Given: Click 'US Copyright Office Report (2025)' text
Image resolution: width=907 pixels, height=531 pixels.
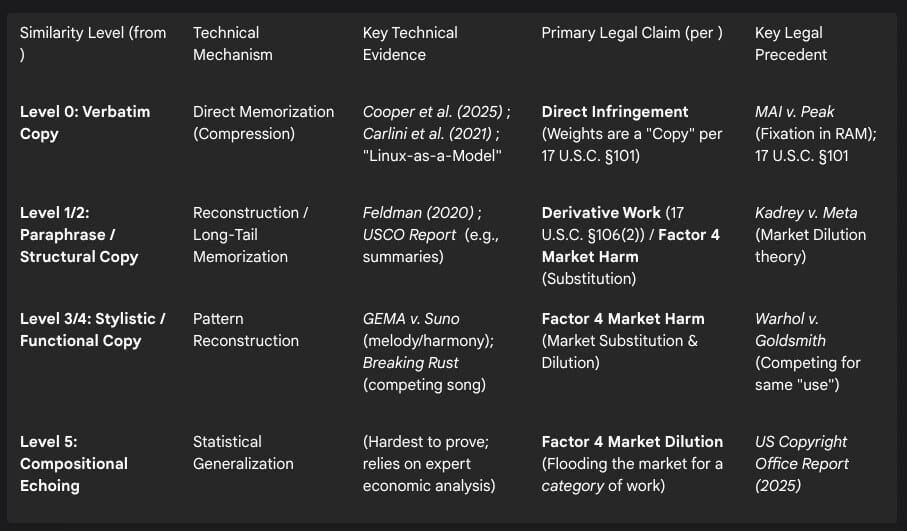Looking at the screenshot, I should (x=801, y=463).
